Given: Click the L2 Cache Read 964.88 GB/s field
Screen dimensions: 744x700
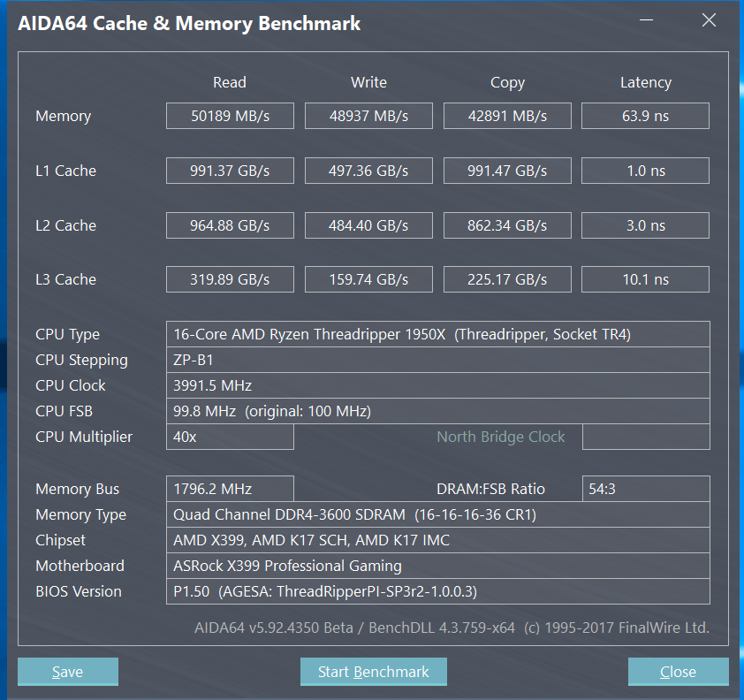Looking at the screenshot, I should [230, 225].
